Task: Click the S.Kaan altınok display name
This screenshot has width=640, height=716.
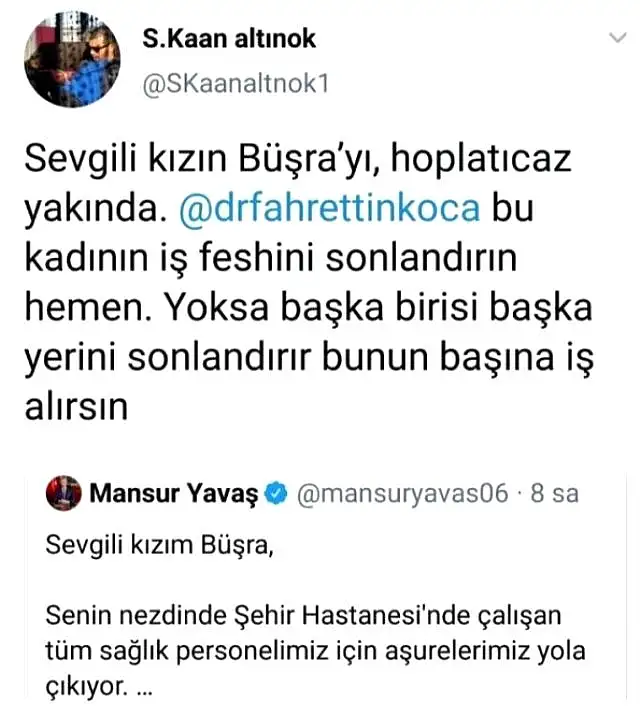Action: pyautogui.click(x=229, y=38)
